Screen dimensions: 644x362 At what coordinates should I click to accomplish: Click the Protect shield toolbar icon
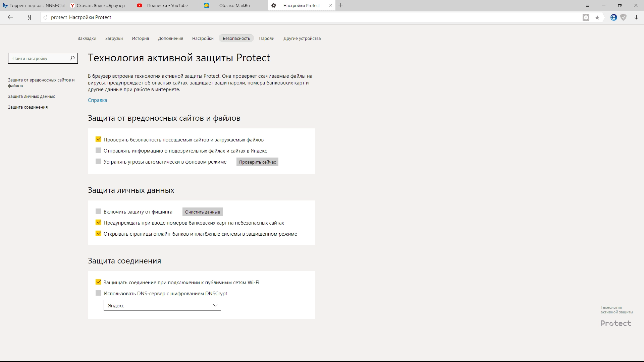coord(624,17)
